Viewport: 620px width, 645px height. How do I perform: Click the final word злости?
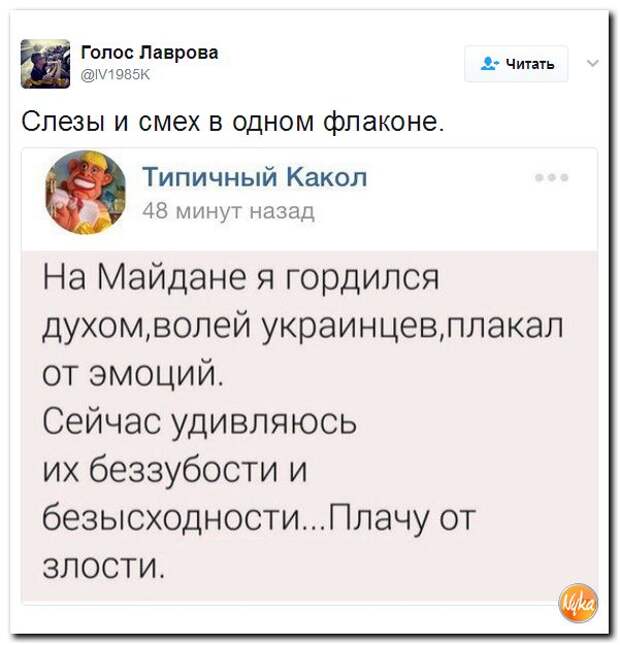click(x=102, y=566)
